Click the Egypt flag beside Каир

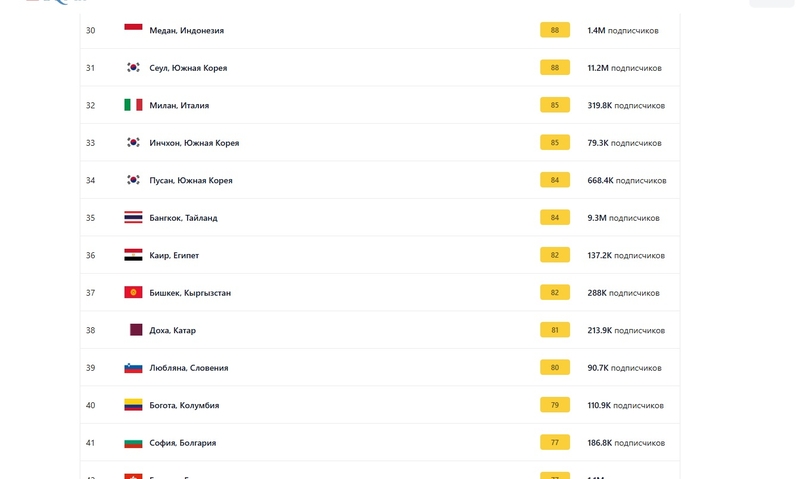133,255
